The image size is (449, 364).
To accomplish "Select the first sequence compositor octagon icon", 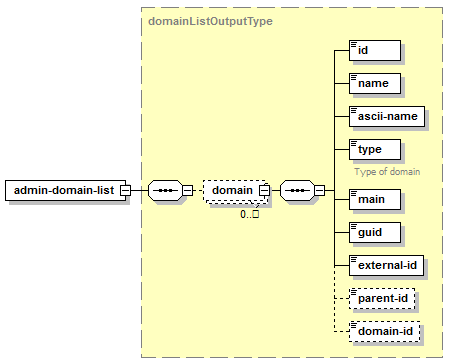I will point(165,190).
